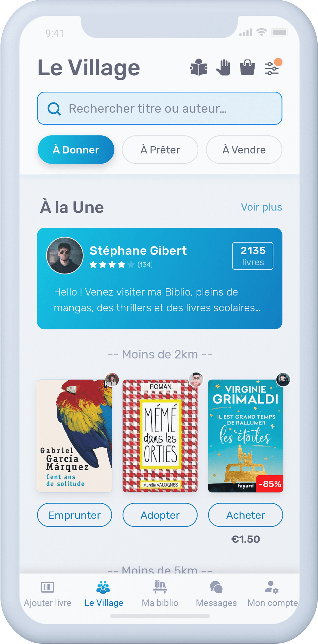The image size is (318, 644).
Task: Click the Voir plus link
Action: [261, 207]
